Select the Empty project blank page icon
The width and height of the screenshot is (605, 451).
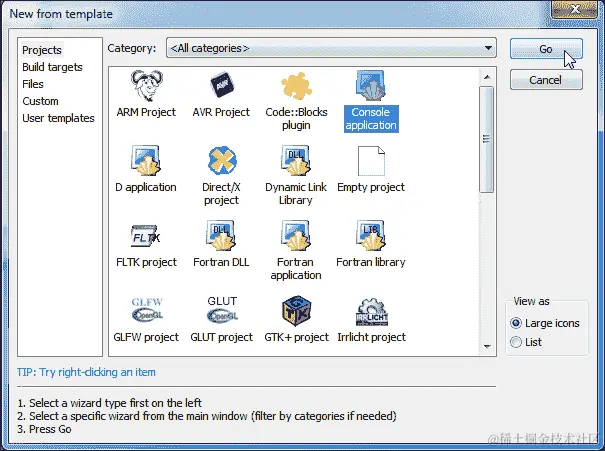371,160
